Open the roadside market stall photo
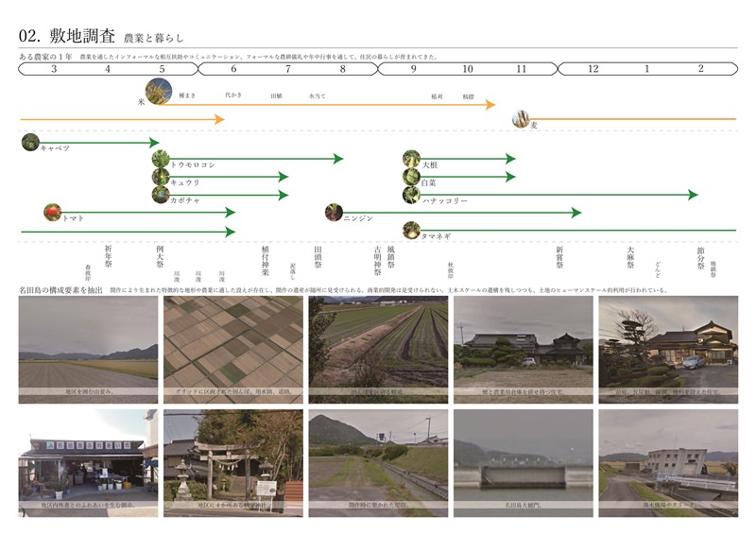This screenshot has height=535, width=756. point(88,454)
